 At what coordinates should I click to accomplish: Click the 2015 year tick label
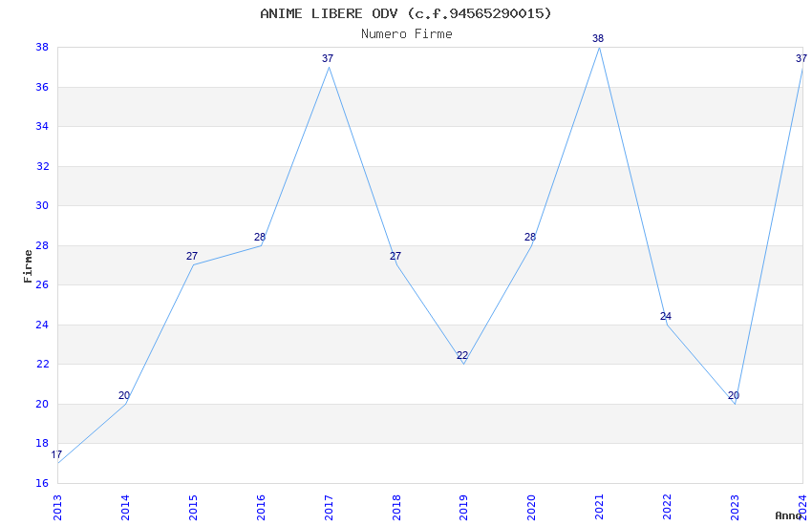point(193,508)
